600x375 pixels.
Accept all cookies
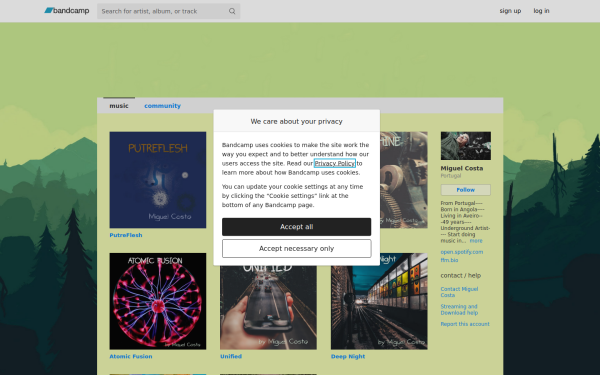click(x=297, y=227)
